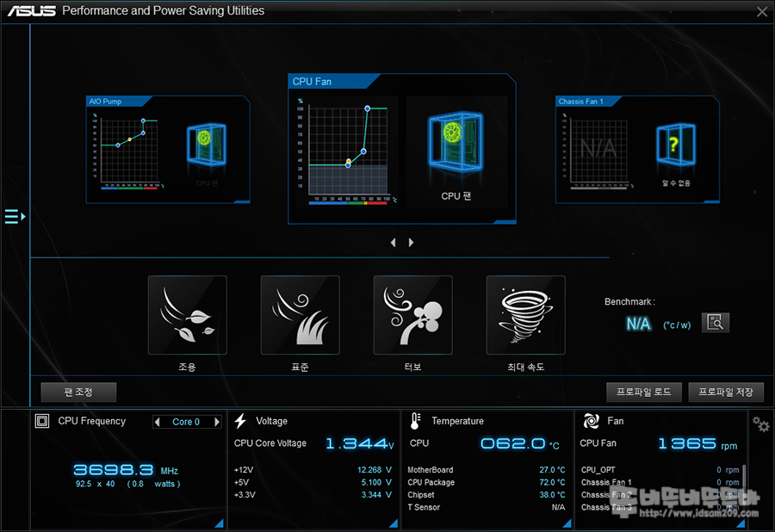The width and height of the screenshot is (775, 532).
Task: Click the 92.5 x 40 multiplier text
Action: coord(95,484)
